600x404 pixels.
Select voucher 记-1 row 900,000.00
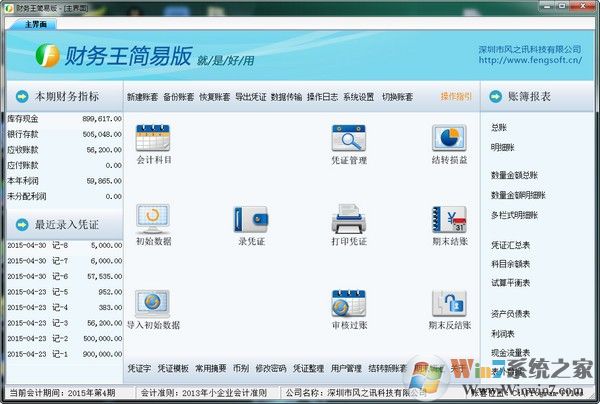click(x=65, y=354)
